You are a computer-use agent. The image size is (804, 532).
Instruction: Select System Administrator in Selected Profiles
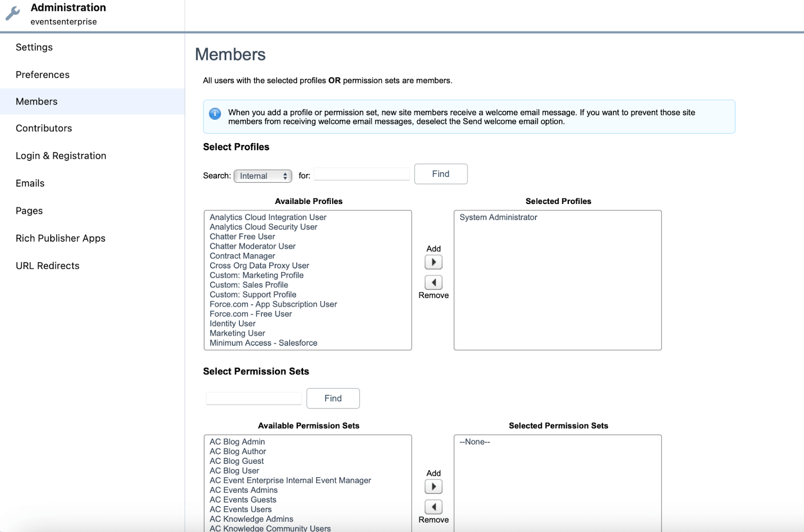(498, 217)
